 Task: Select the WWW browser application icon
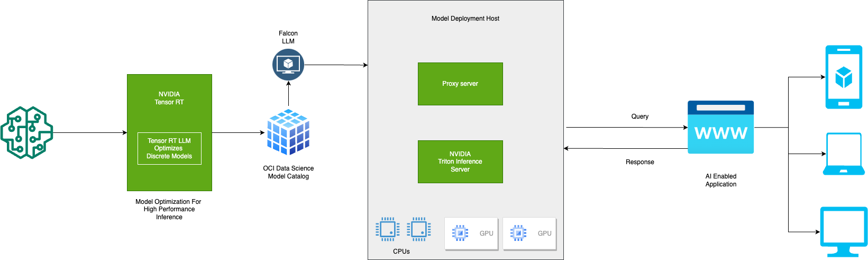pos(720,127)
